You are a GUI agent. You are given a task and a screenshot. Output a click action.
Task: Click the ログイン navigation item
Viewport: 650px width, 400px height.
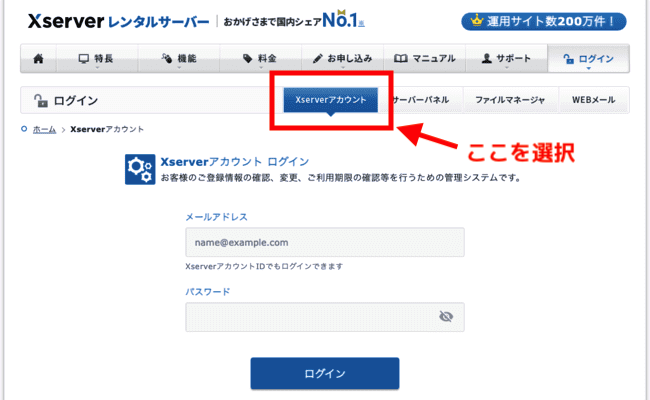pyautogui.click(x=589, y=59)
